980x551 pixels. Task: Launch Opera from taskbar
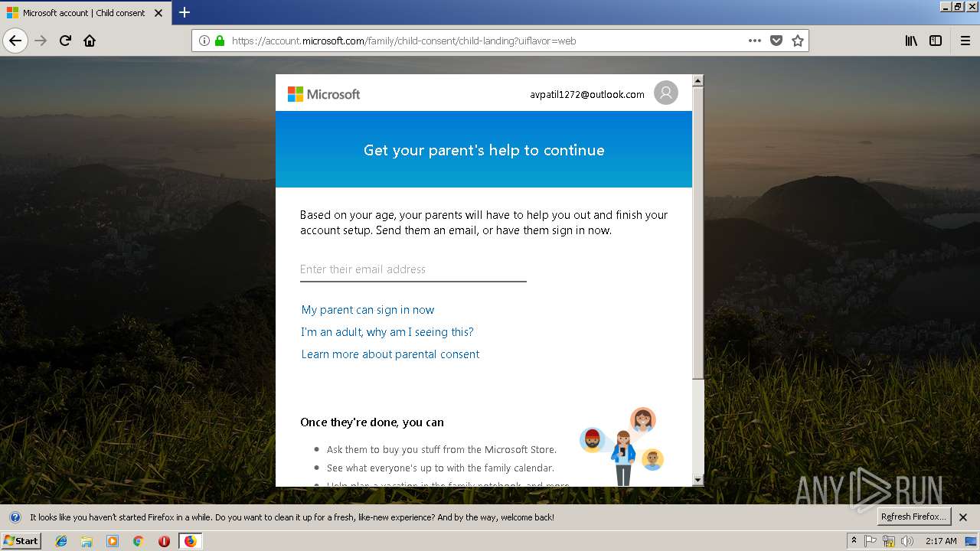pos(164,541)
